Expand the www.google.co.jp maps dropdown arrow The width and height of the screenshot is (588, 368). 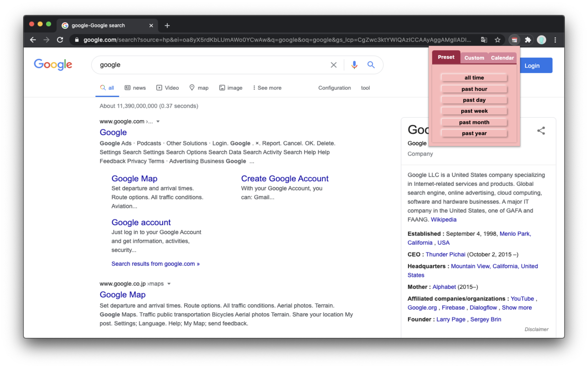point(169,283)
